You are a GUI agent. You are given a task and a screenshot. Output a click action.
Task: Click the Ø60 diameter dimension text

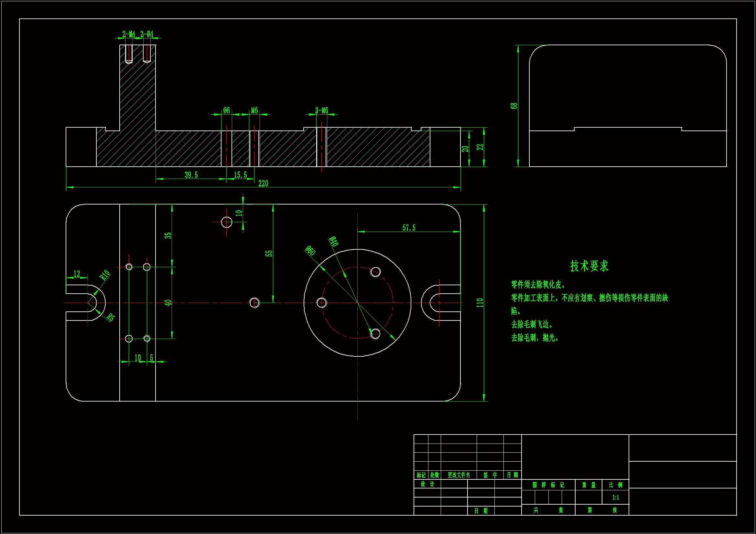pyautogui.click(x=310, y=251)
